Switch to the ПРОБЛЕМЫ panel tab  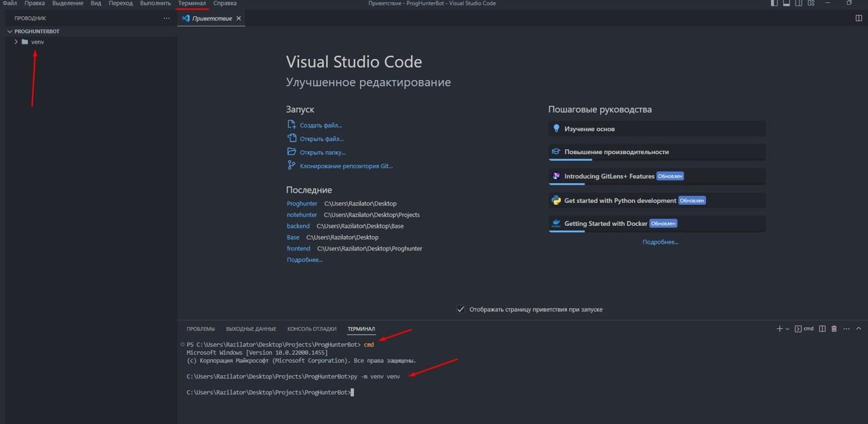coord(201,329)
